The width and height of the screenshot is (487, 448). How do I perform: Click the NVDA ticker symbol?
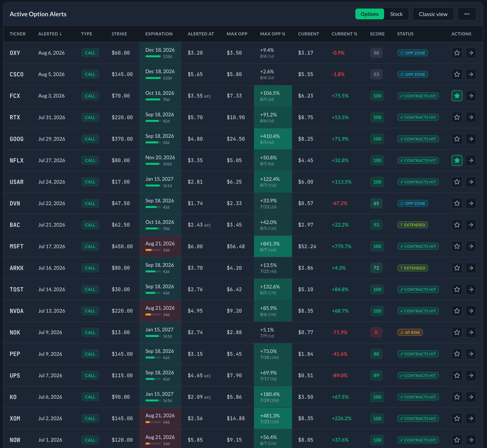[x=16, y=311]
